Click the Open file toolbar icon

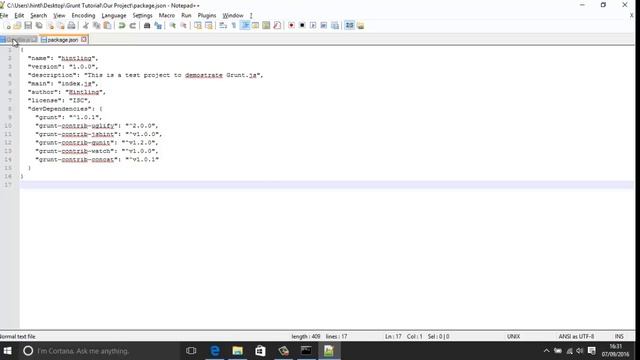pyautogui.click(x=17, y=26)
